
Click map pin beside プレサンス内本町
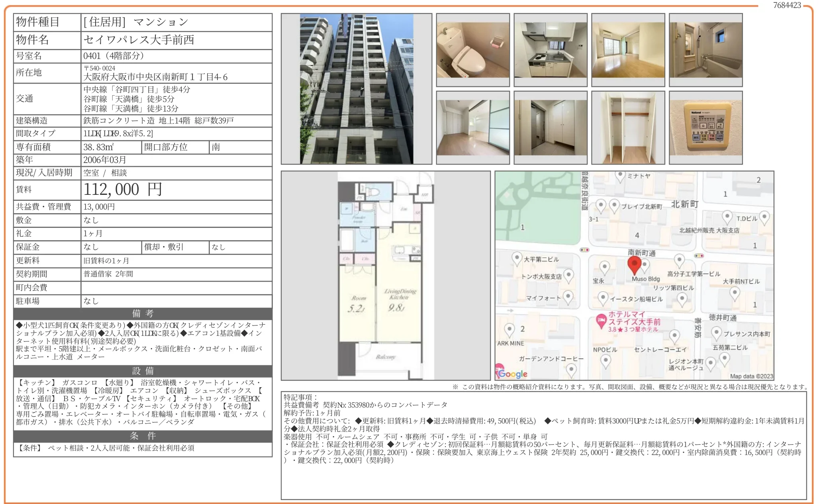(x=716, y=333)
